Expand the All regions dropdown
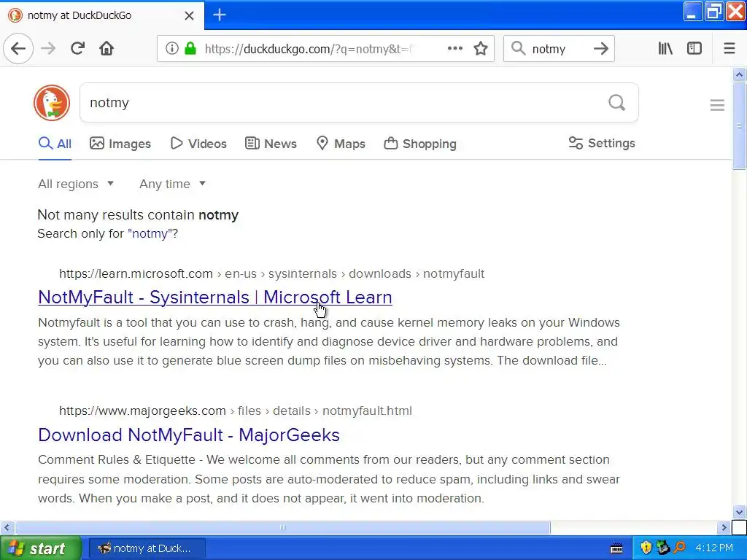This screenshot has width=747, height=560. coord(76,184)
